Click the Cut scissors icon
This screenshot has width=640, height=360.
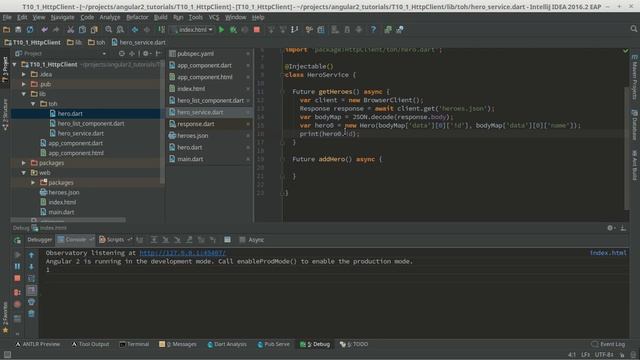pos(71,29)
